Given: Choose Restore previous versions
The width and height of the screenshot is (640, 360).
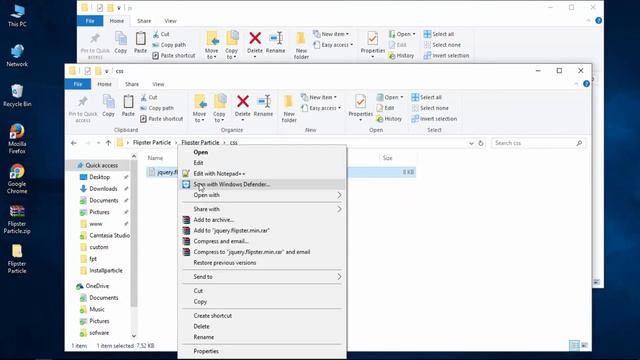Looking at the screenshot, I should click(262, 263).
